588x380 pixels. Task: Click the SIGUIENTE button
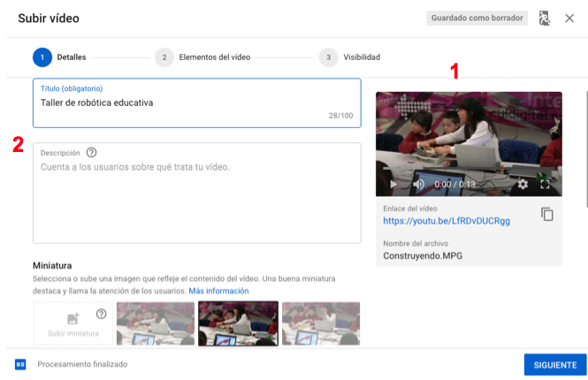click(x=555, y=365)
